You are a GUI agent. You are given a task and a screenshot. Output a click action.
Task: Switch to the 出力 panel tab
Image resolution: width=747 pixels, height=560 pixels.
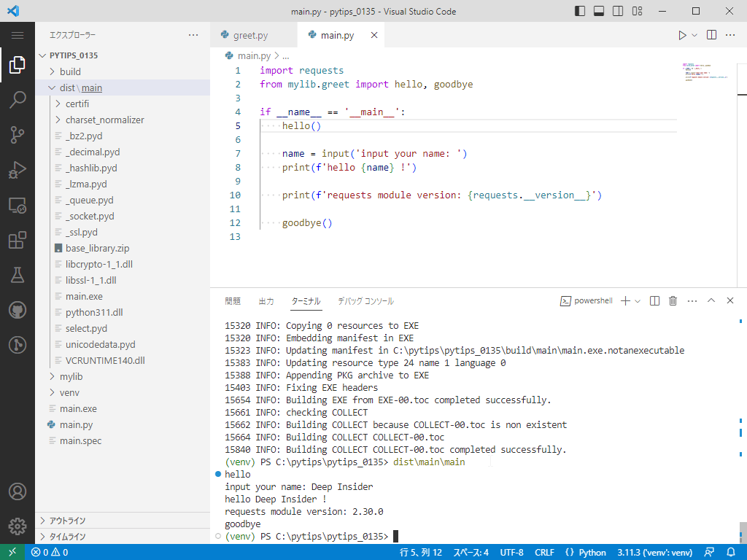(266, 301)
